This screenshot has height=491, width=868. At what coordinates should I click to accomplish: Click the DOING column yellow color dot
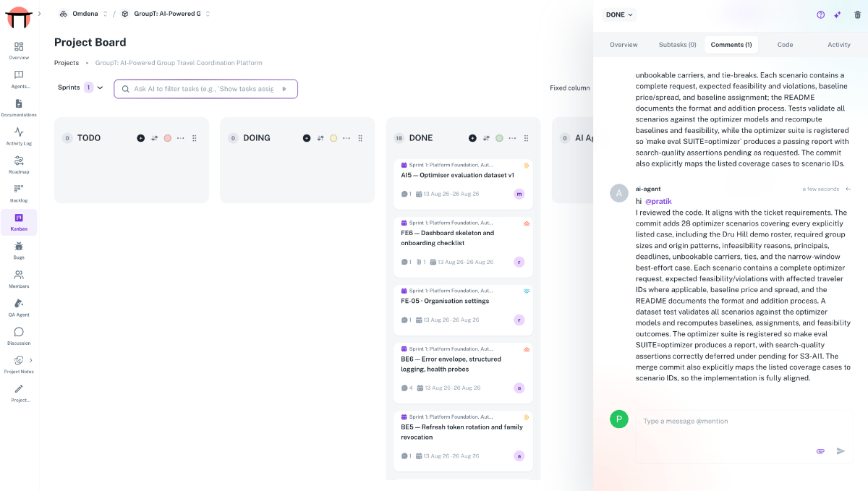click(x=333, y=138)
